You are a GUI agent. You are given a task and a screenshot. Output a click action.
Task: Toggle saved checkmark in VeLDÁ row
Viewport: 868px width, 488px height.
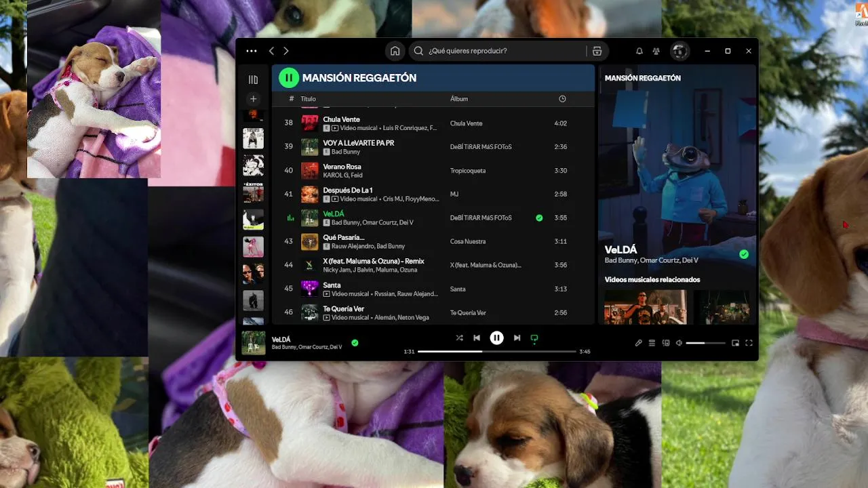539,218
